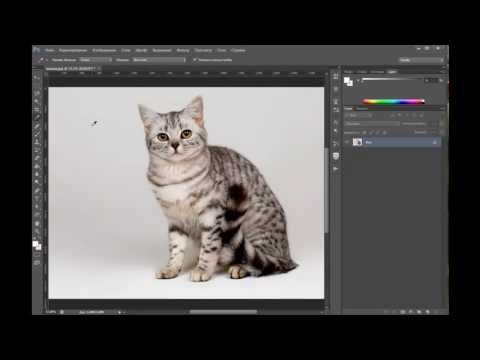Image resolution: width=480 pixels, height=360 pixels.
Task: Pick a color from the spectrum ramp
Action: point(393,101)
